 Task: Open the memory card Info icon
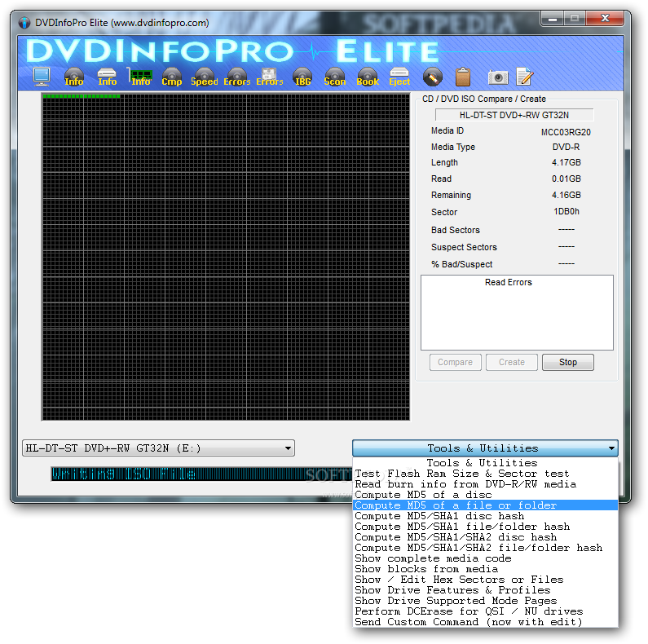pos(140,77)
